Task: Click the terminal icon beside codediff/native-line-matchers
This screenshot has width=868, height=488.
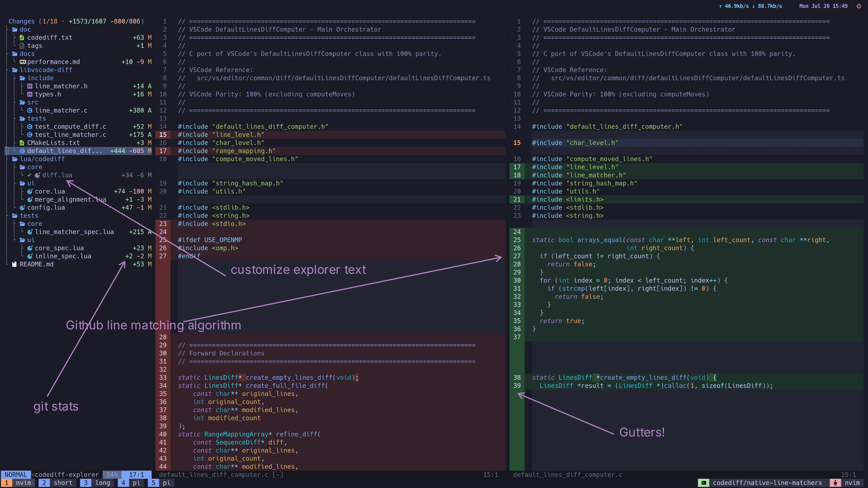Action: (703, 483)
